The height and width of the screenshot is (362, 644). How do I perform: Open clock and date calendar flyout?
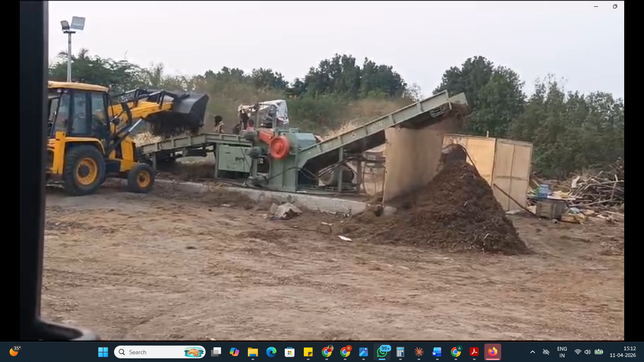tap(623, 352)
